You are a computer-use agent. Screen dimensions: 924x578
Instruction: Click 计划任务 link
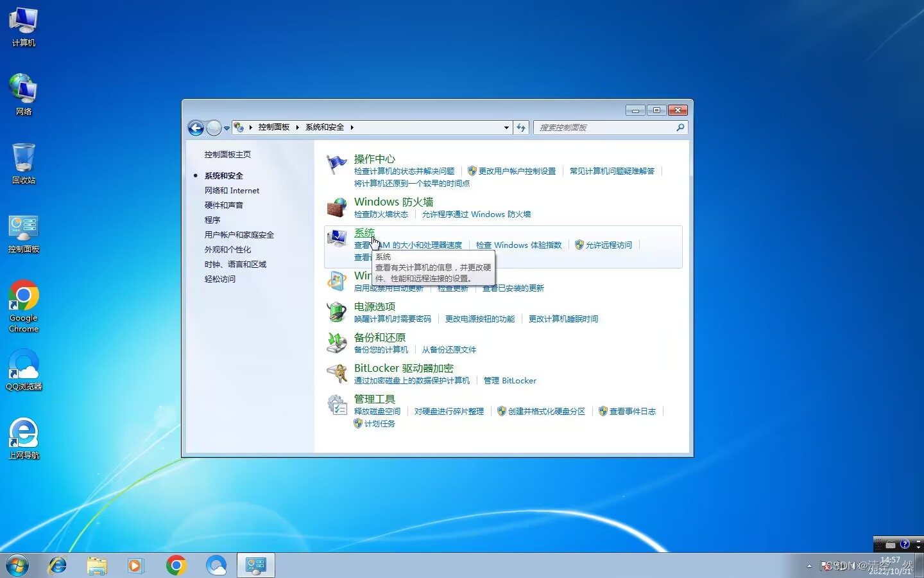380,423
